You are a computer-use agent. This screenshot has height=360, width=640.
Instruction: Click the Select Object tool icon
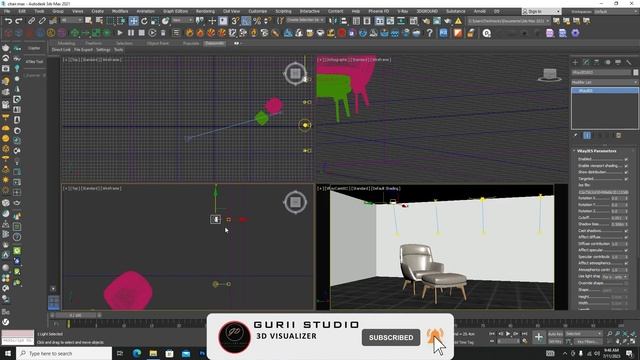pyautogui.click(x=88, y=20)
